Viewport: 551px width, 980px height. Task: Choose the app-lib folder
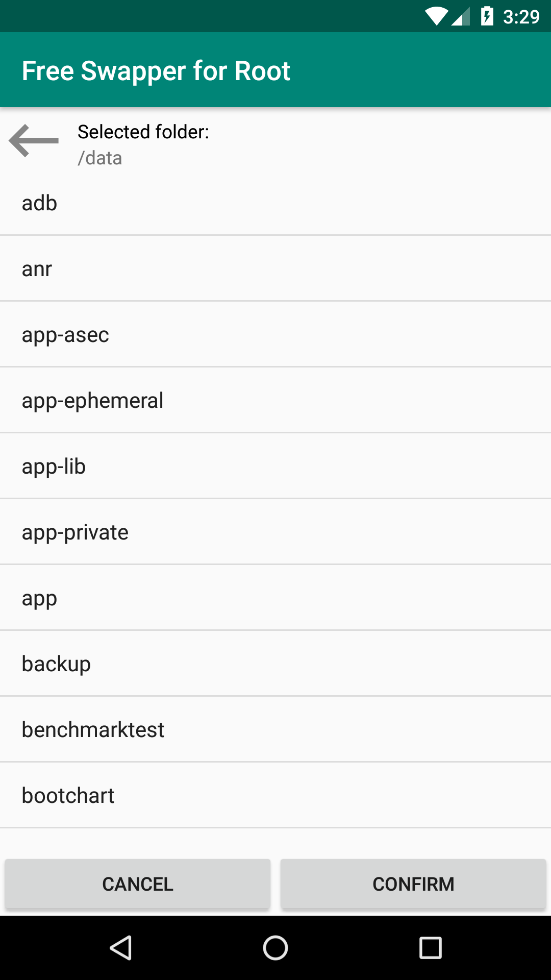275,466
